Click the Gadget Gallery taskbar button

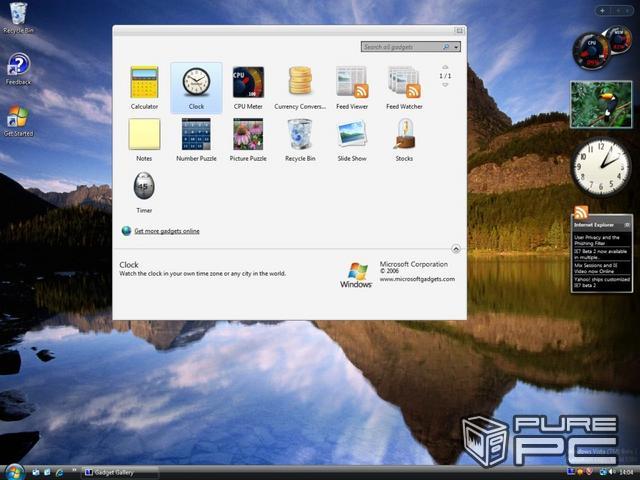tap(119, 473)
